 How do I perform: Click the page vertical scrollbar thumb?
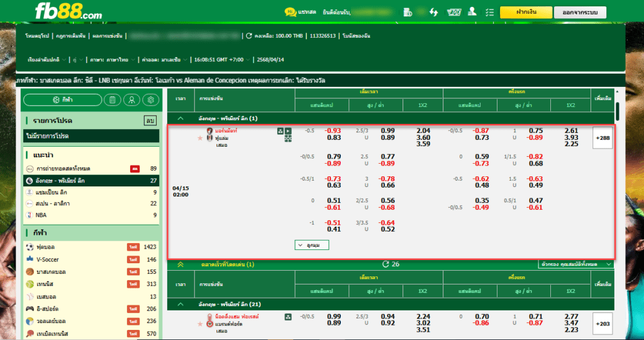coord(618,111)
